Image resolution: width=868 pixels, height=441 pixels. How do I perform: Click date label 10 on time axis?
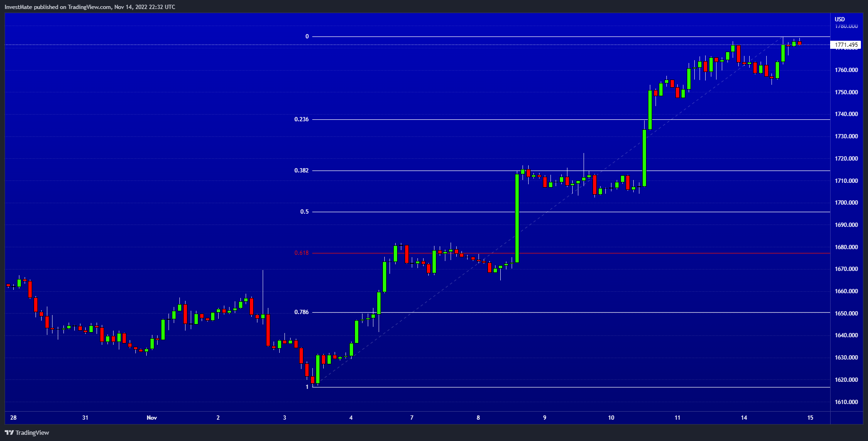[611, 418]
